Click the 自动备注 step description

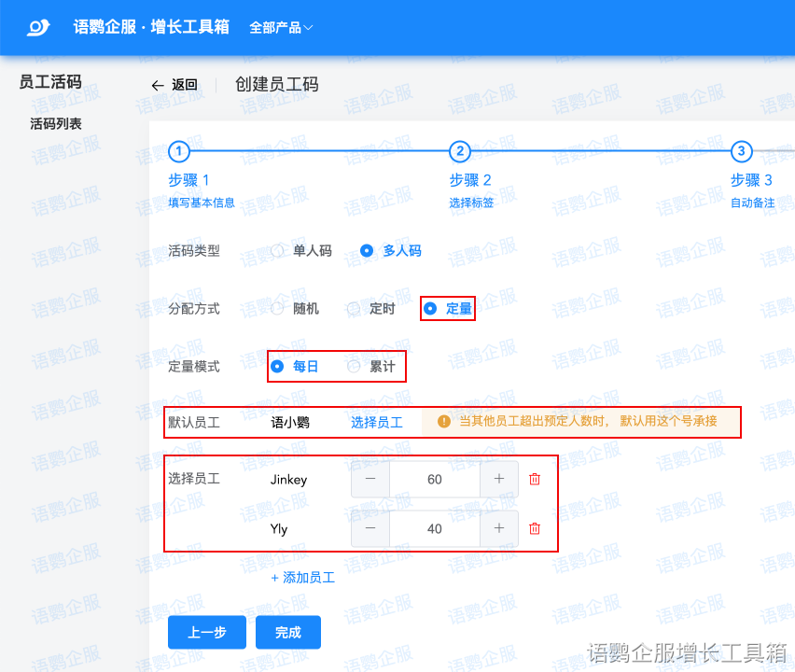(752, 203)
